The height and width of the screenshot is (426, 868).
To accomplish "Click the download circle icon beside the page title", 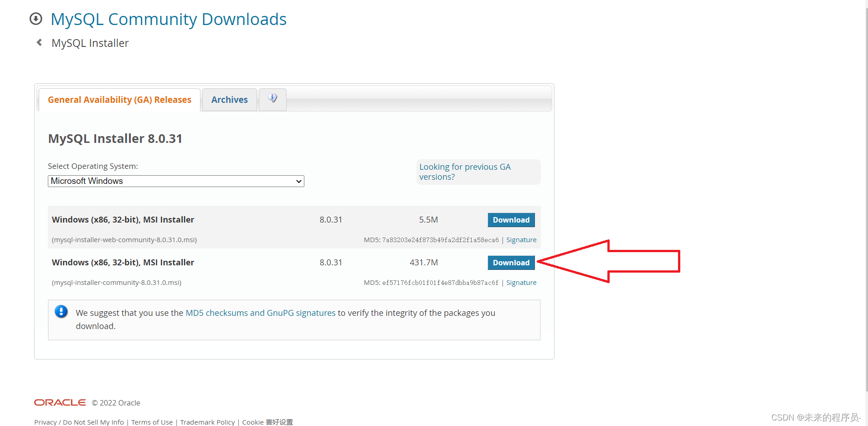I will click(36, 19).
